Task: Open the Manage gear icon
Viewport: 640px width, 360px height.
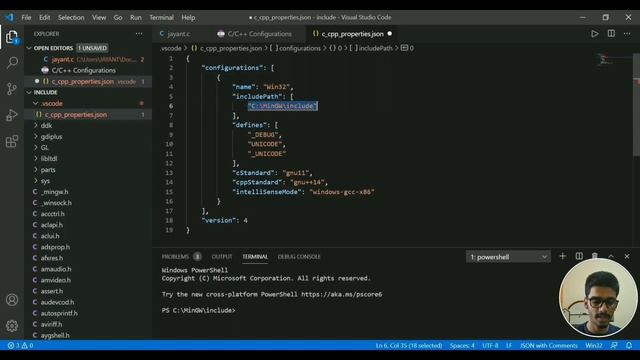Action: pyautogui.click(x=12, y=326)
